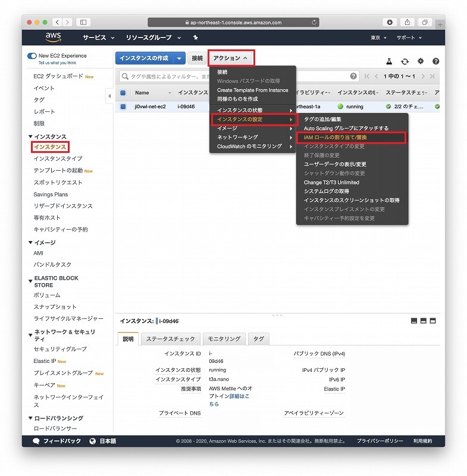Image resolution: width=467 pixels, height=476 pixels.
Task: Open the flask experiments icon
Action: [389, 61]
